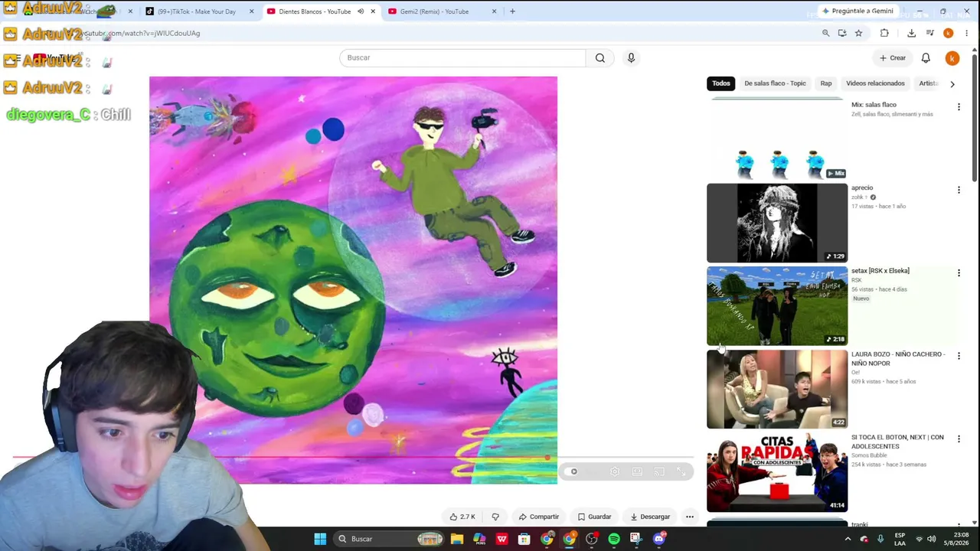Close the TikTok tab
Screen dimensions: 980x551
(x=252, y=11)
